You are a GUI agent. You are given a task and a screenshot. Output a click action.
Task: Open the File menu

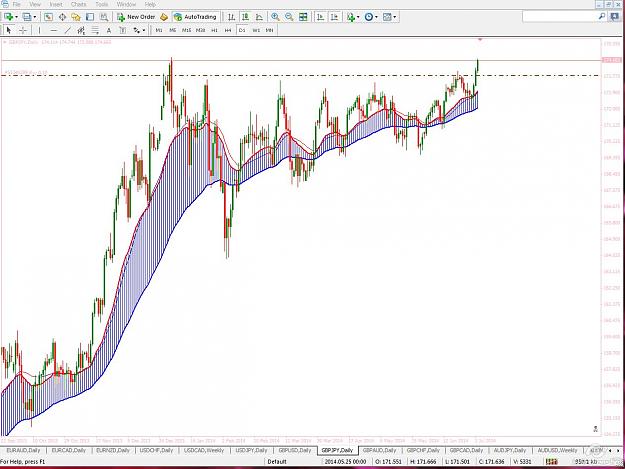point(17,4)
